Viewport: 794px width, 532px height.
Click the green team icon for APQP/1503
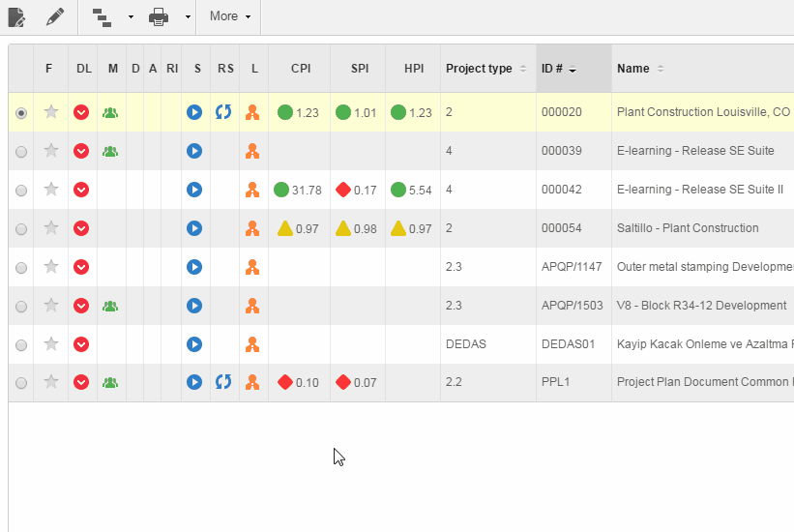[110, 306]
